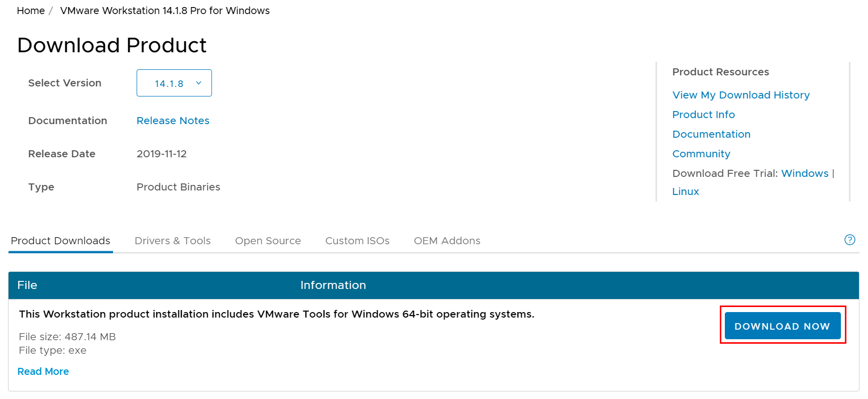868x399 pixels.
Task: Click the File size 487.14 MB text
Action: point(67,337)
